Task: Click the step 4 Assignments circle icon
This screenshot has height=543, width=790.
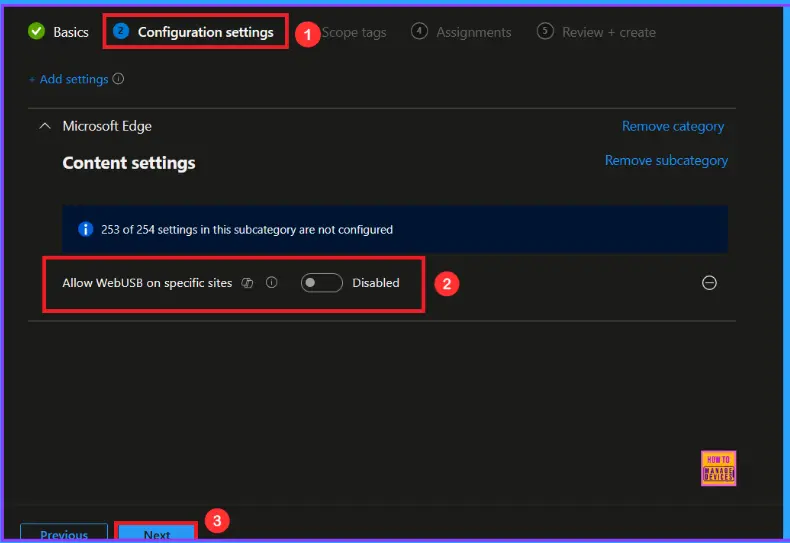Action: (x=419, y=31)
